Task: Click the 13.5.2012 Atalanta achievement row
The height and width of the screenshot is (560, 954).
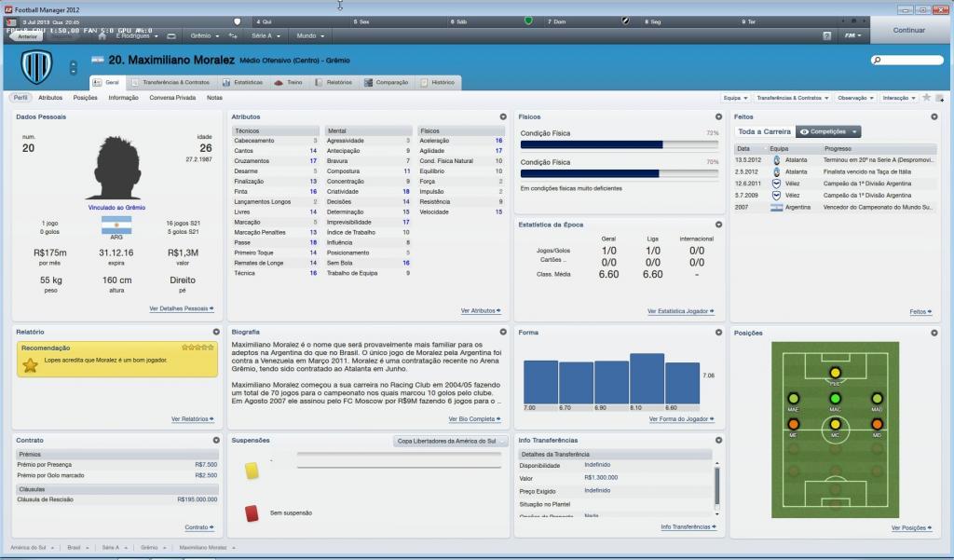Action: pyautogui.click(x=834, y=160)
